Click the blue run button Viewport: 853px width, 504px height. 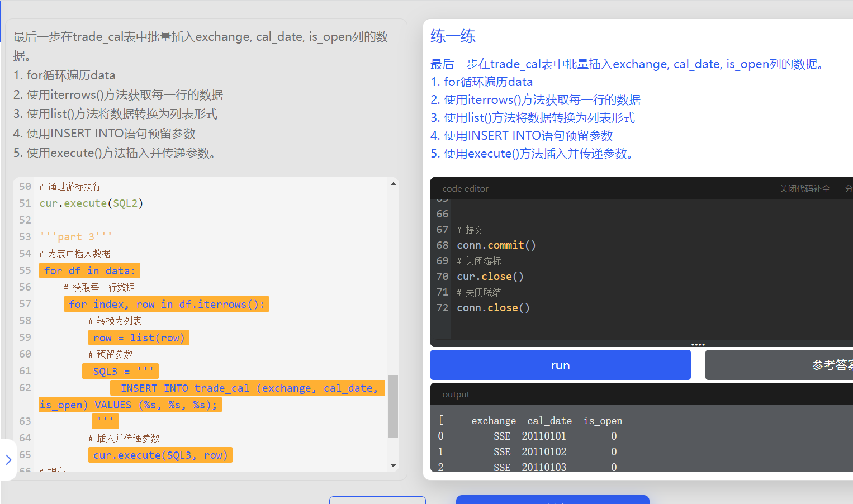click(560, 365)
